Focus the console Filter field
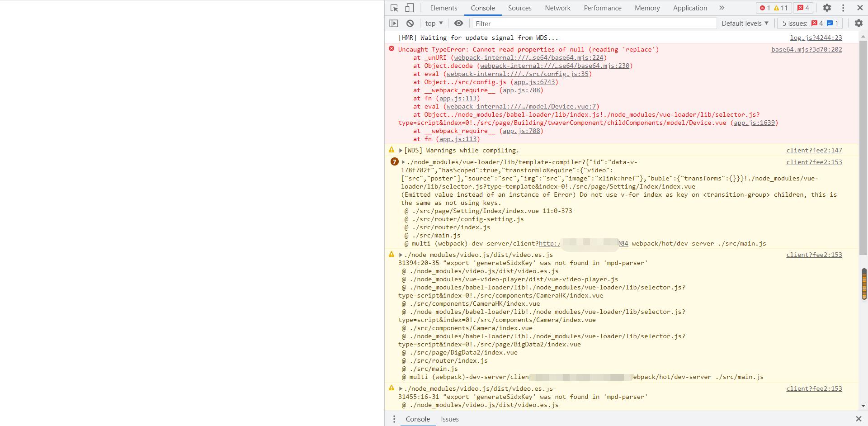The image size is (868, 426). (594, 24)
